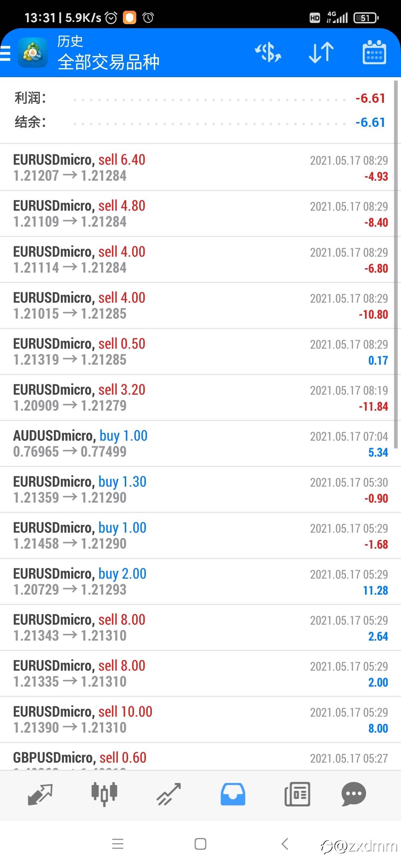Viewport: 401px width, 868px height.
Task: Open the hamburger side menu
Action: pyautogui.click(x=5, y=53)
